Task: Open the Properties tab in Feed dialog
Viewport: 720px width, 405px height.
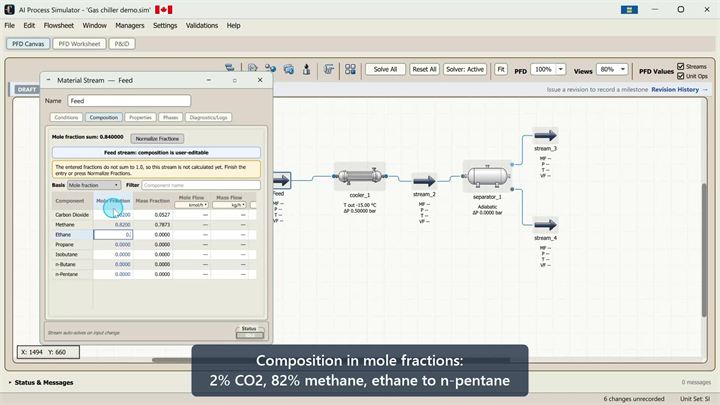Action: click(141, 118)
